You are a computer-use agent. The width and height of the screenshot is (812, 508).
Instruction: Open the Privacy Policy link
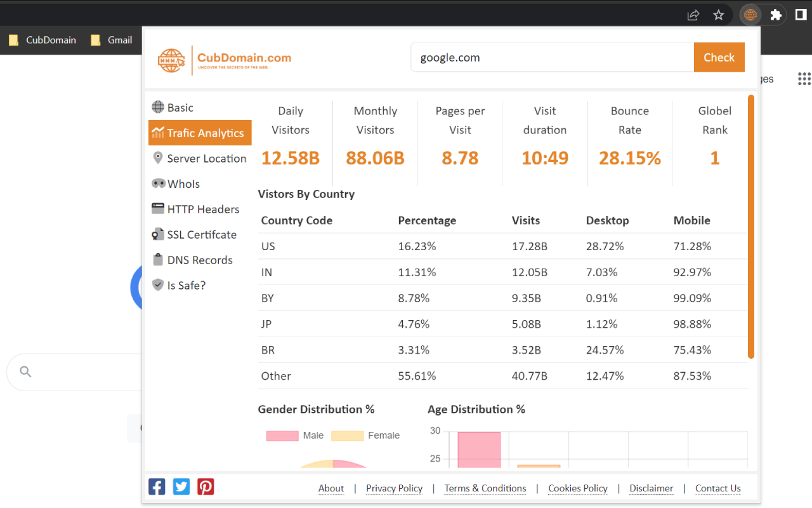point(395,488)
